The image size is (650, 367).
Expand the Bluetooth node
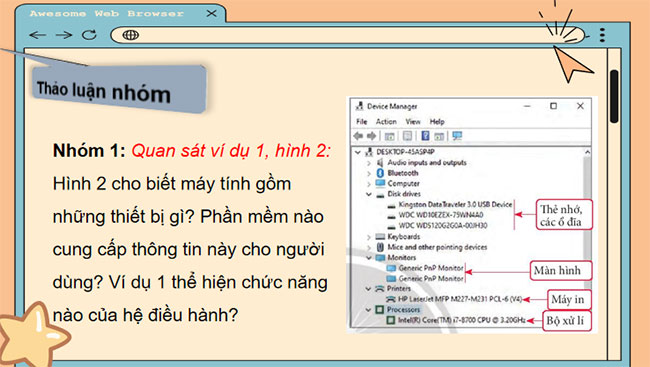tap(369, 173)
